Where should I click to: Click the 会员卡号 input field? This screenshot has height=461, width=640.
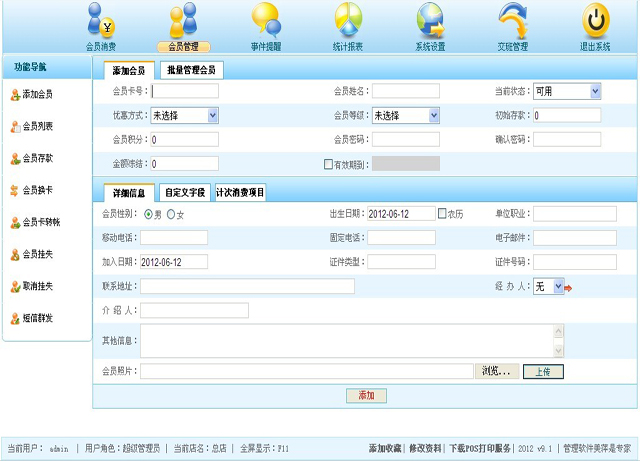[x=185, y=91]
